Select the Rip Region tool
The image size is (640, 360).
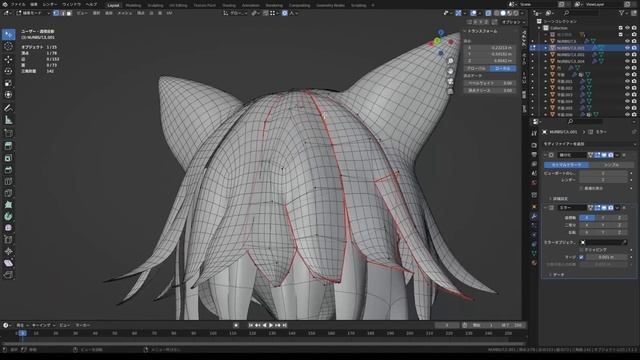(8, 275)
